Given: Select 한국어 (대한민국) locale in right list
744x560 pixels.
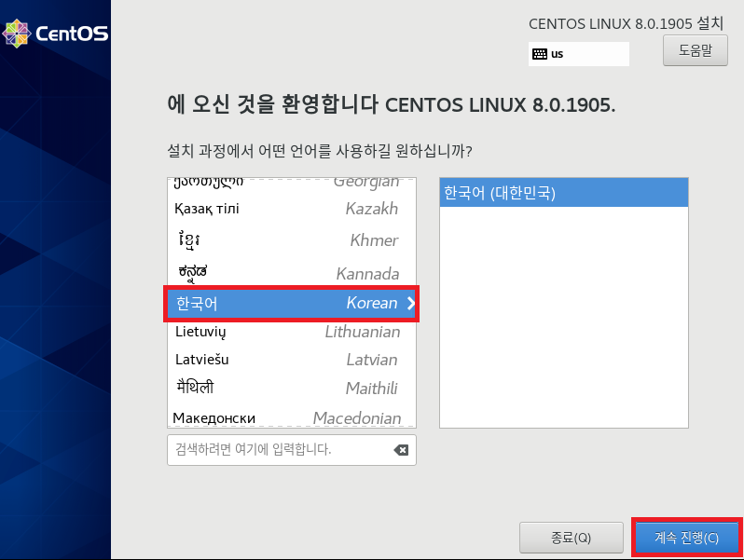Looking at the screenshot, I should (x=564, y=193).
